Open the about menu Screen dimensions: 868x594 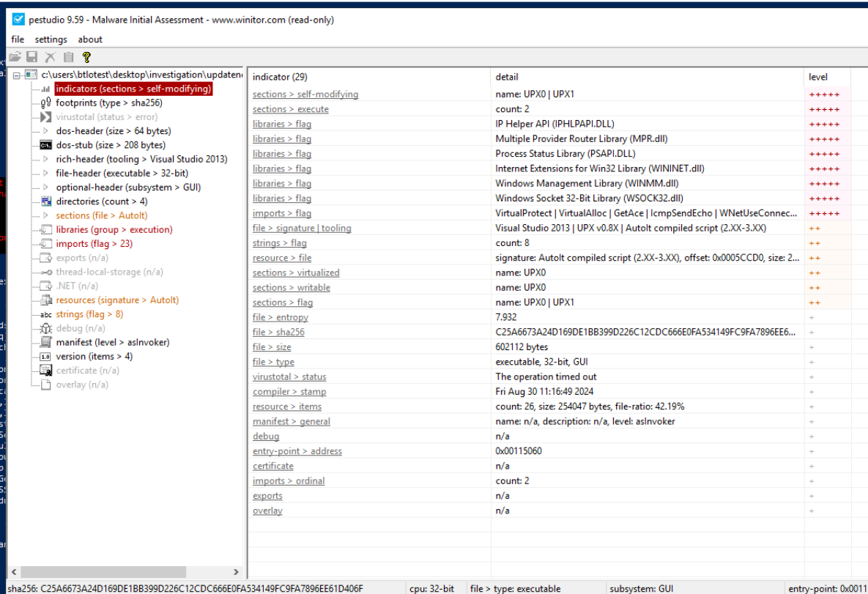(x=90, y=40)
